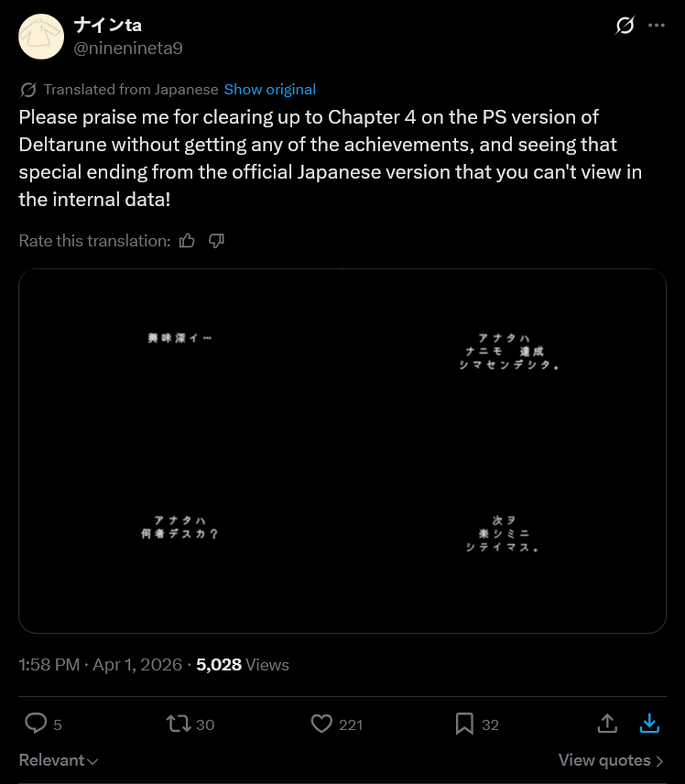Viewport: 685px width, 784px height.
Task: Rate translation with thumbs up
Action: 187,241
